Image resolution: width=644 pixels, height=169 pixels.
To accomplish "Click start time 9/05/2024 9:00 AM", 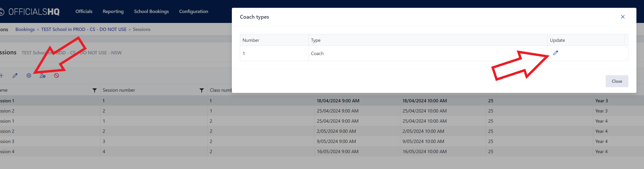I will coord(336,142).
